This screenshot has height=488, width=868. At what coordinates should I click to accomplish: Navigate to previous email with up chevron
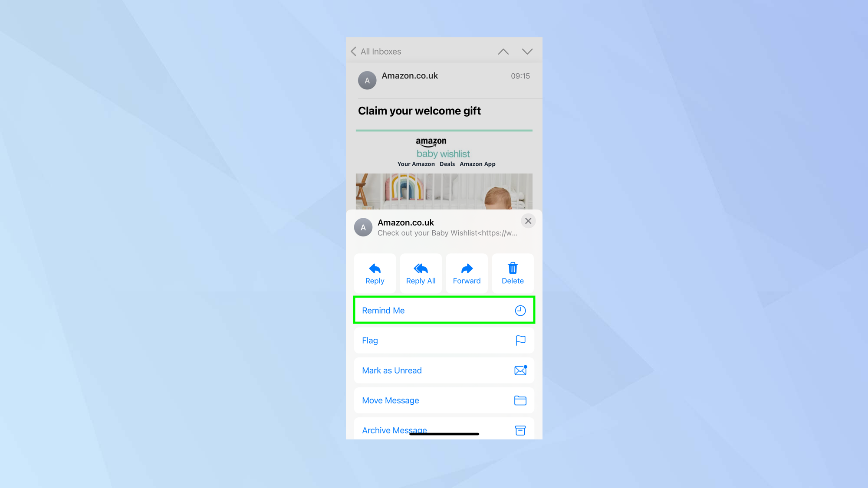503,51
